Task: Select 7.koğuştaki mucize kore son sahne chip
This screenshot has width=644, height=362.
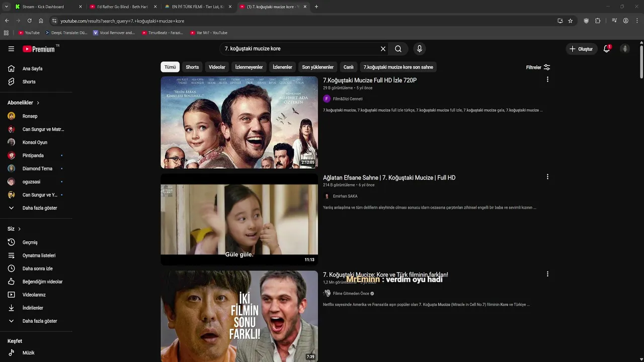Action: [398, 67]
